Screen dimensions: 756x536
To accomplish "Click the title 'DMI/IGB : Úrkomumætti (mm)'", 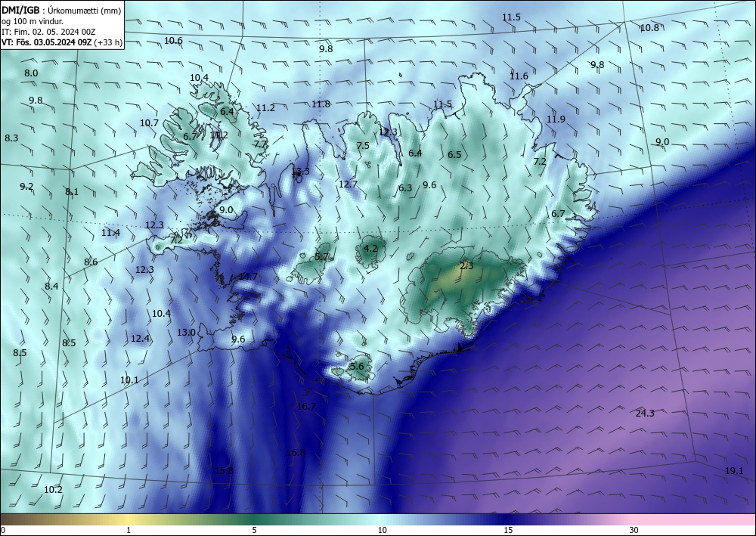I will click(62, 9).
